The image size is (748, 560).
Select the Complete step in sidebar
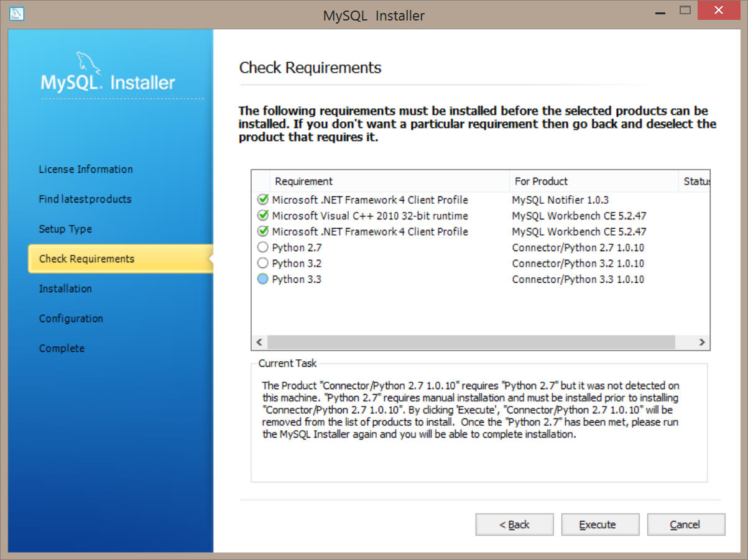point(62,348)
